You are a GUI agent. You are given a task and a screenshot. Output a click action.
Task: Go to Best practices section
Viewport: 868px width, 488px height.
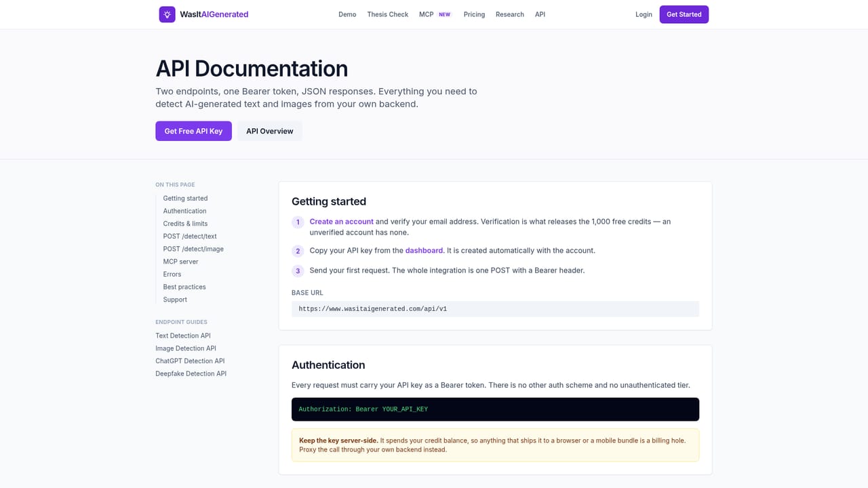[184, 287]
